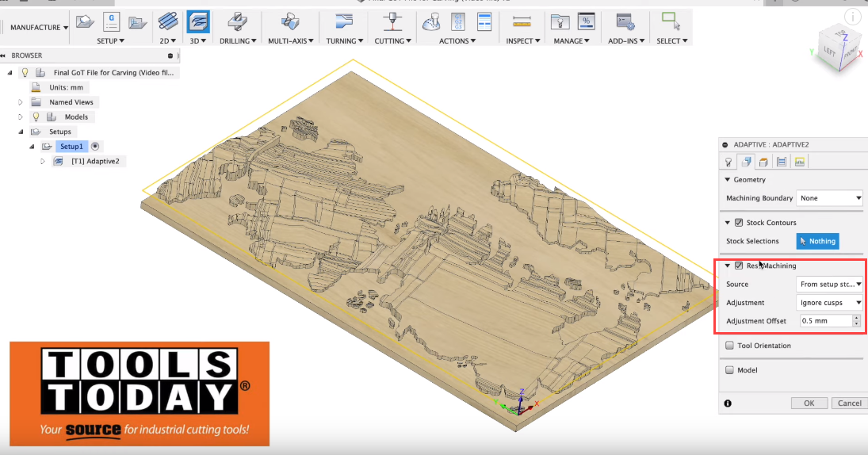The image size is (868, 455).
Task: Switch to the Passes tab in Adaptive dialog
Action: (x=781, y=162)
